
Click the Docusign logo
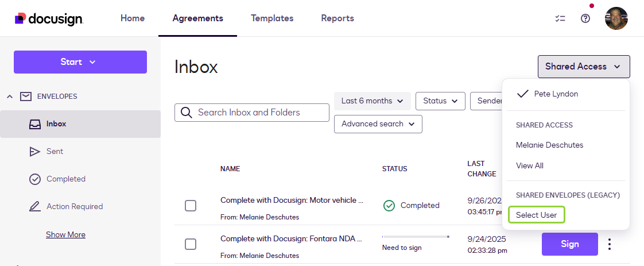coord(49,18)
